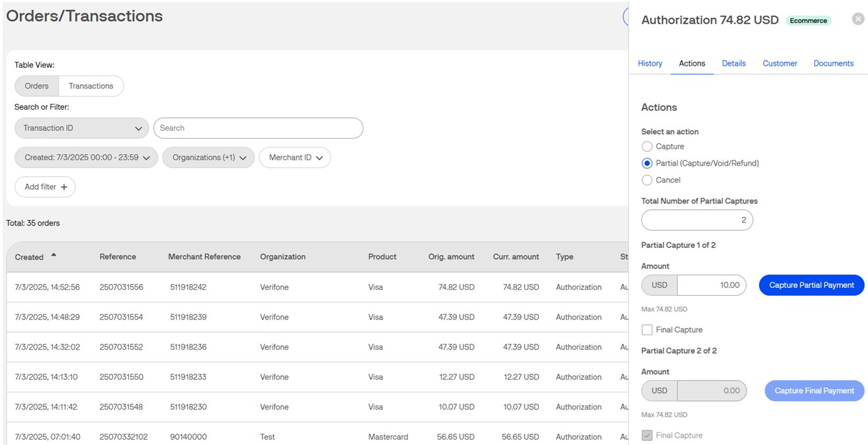Image resolution: width=868 pixels, height=445 pixels.
Task: Click the Test organization cell
Action: pyautogui.click(x=267, y=437)
